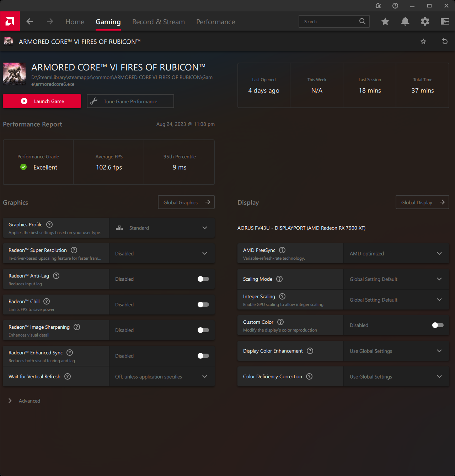Show help for Custom Color
The width and height of the screenshot is (455, 476).
coord(280,322)
